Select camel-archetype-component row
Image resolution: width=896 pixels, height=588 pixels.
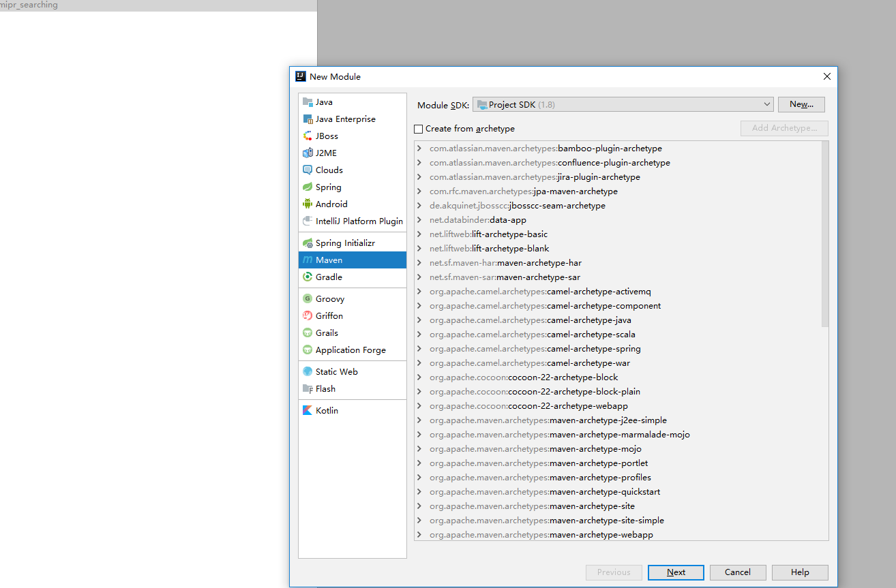(x=618, y=306)
